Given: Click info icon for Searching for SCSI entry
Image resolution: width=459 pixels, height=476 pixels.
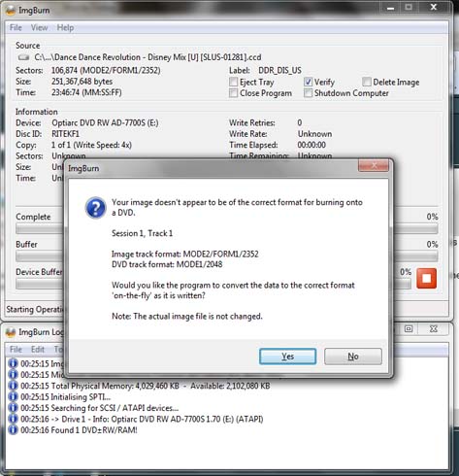Looking at the screenshot, I should (13, 408).
